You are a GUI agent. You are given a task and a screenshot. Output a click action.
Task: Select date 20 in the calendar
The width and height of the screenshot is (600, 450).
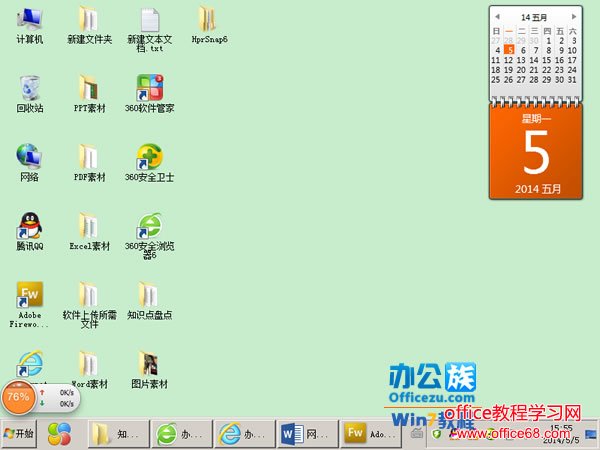(521, 70)
